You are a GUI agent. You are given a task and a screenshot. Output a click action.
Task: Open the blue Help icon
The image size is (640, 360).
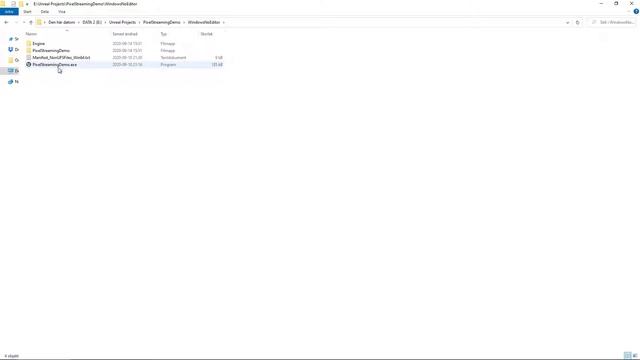point(636,11)
